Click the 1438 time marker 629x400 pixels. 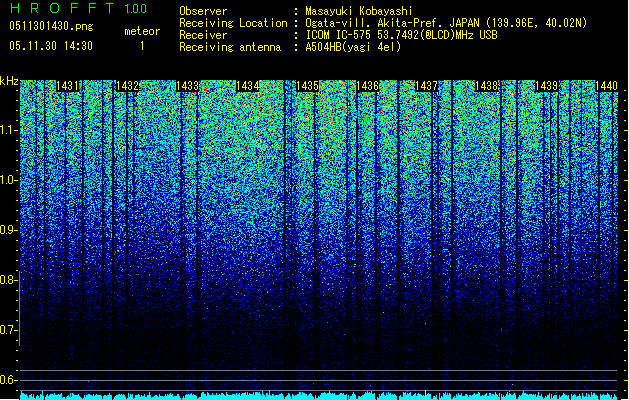click(x=487, y=86)
